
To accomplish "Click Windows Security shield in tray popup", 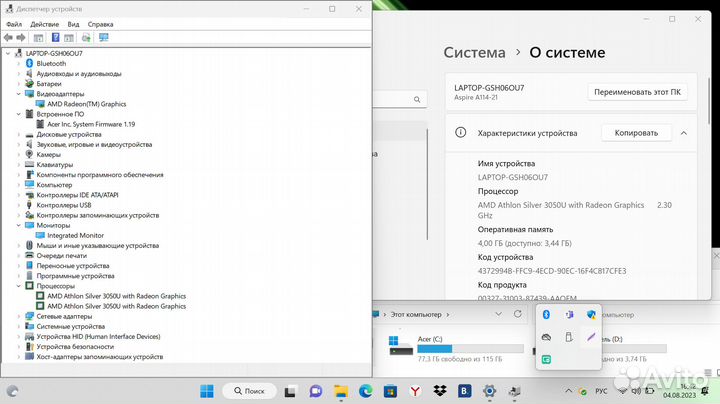I will coord(591,314).
